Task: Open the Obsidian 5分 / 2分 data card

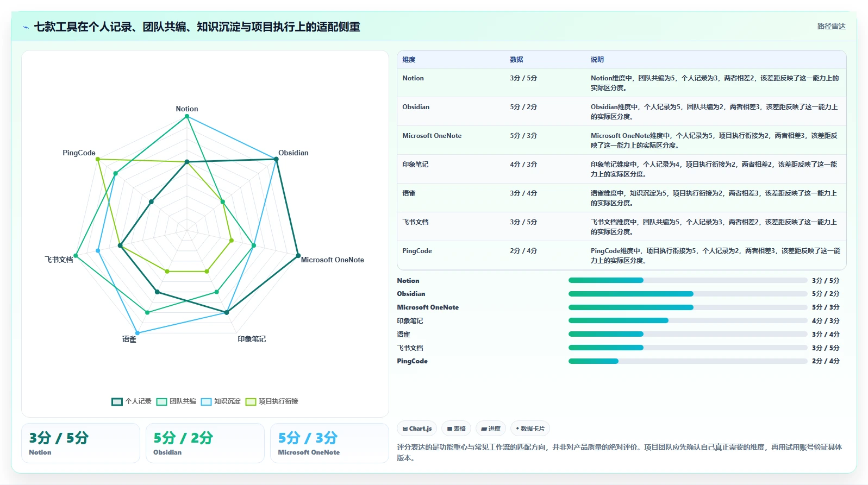Action: click(205, 443)
